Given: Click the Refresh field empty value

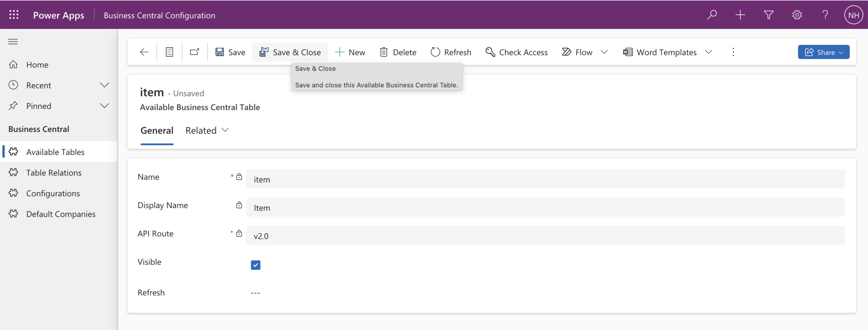Looking at the screenshot, I should coord(255,293).
